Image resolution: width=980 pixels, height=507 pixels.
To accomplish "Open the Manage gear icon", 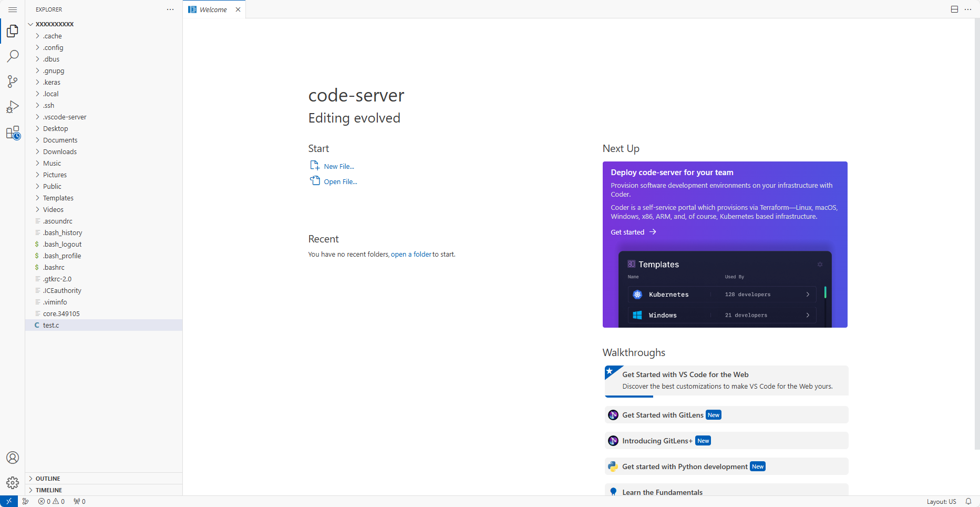I will click(13, 483).
